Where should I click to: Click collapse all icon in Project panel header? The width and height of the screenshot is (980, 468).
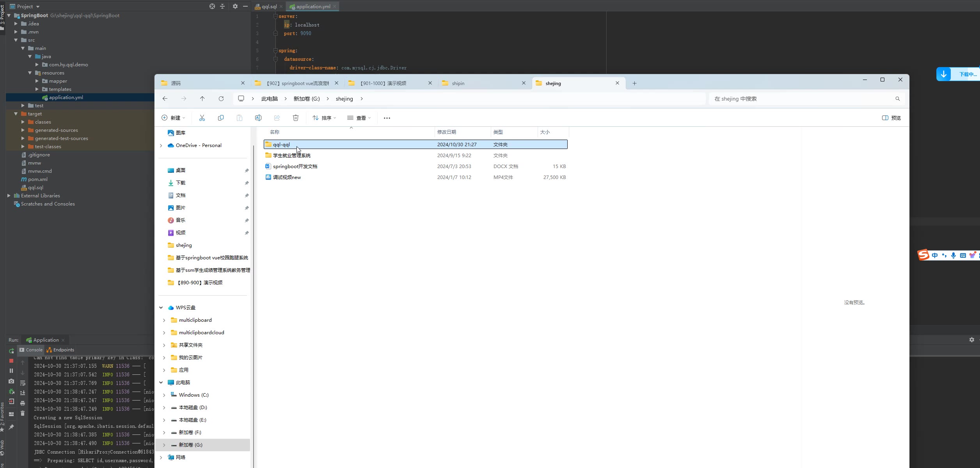click(222, 6)
